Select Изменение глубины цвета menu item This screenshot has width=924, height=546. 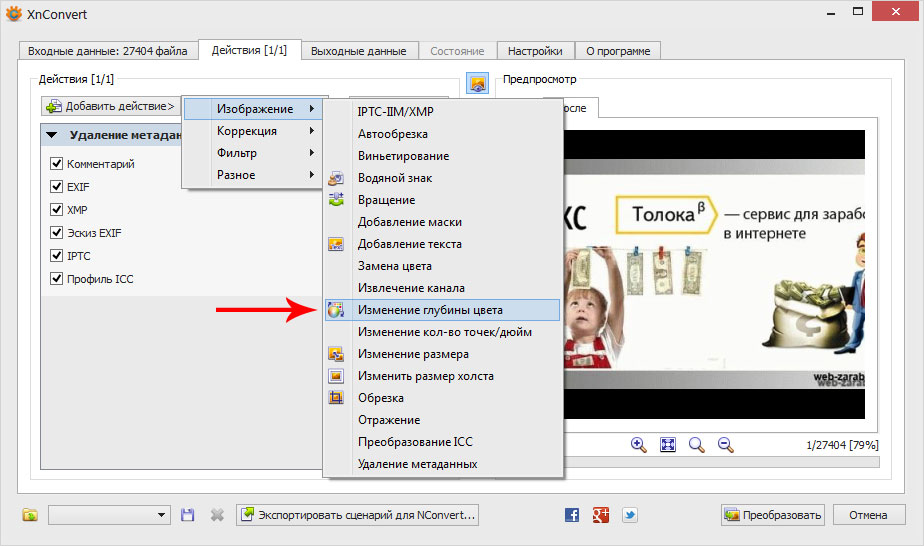[442, 310]
